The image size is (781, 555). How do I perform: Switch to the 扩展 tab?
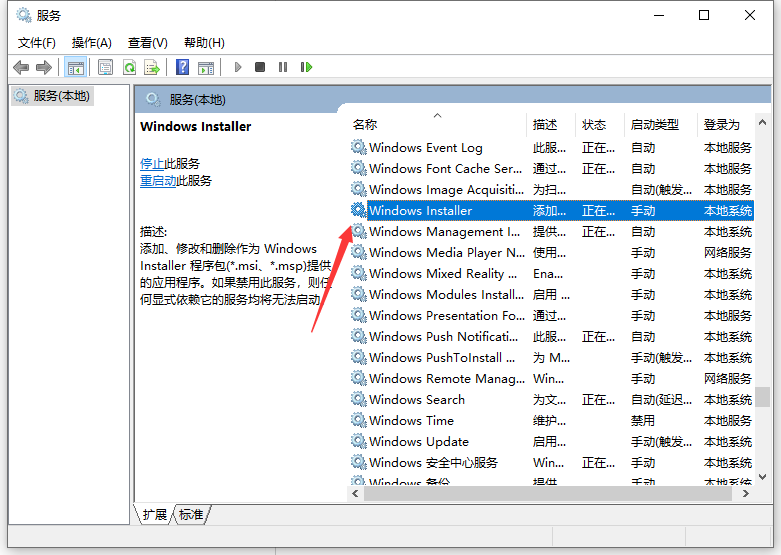(x=154, y=514)
